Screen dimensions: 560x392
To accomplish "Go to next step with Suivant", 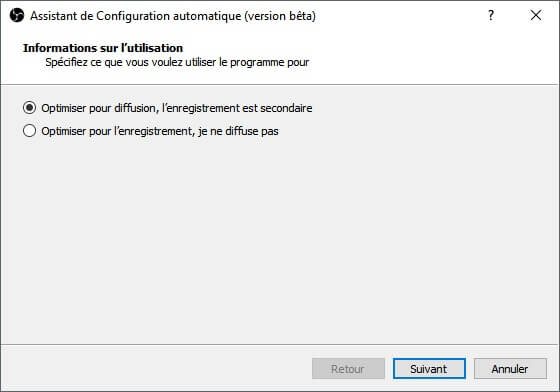I will pyautogui.click(x=429, y=368).
